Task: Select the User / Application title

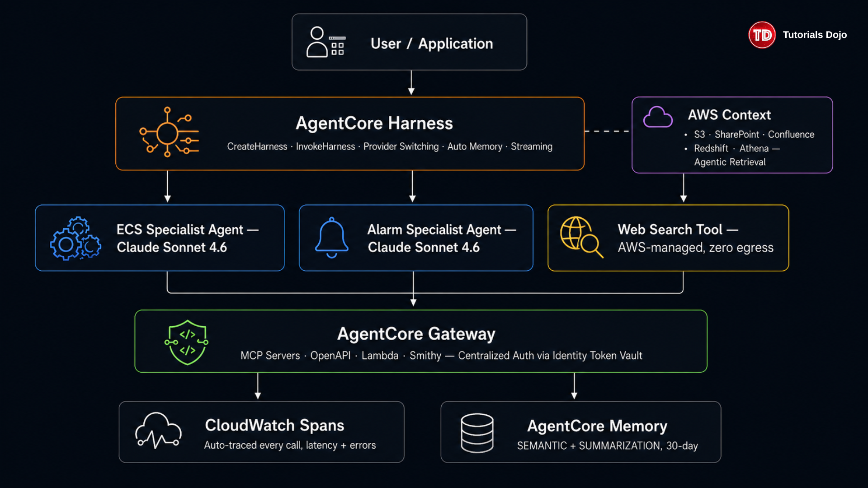Action: (432, 43)
